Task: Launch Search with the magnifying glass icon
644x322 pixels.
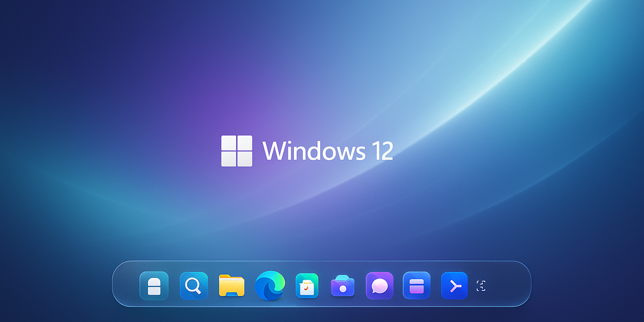Action: click(x=193, y=286)
